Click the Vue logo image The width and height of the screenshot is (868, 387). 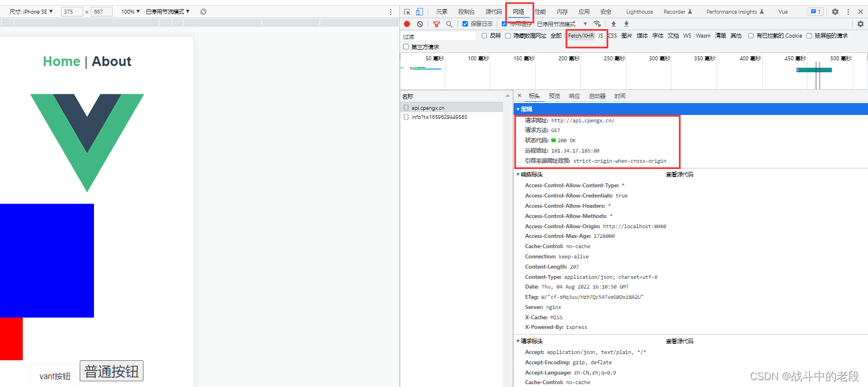[87, 143]
